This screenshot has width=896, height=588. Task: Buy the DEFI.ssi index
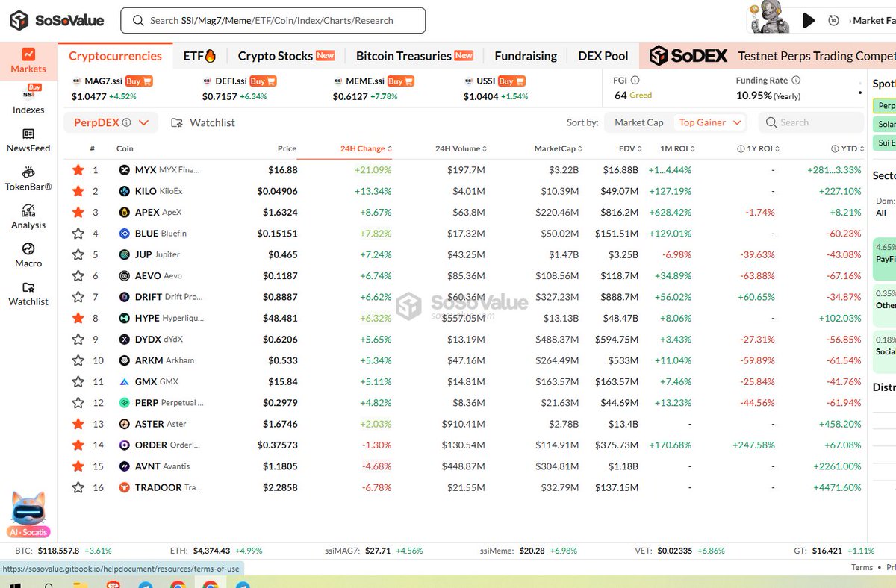[264, 81]
